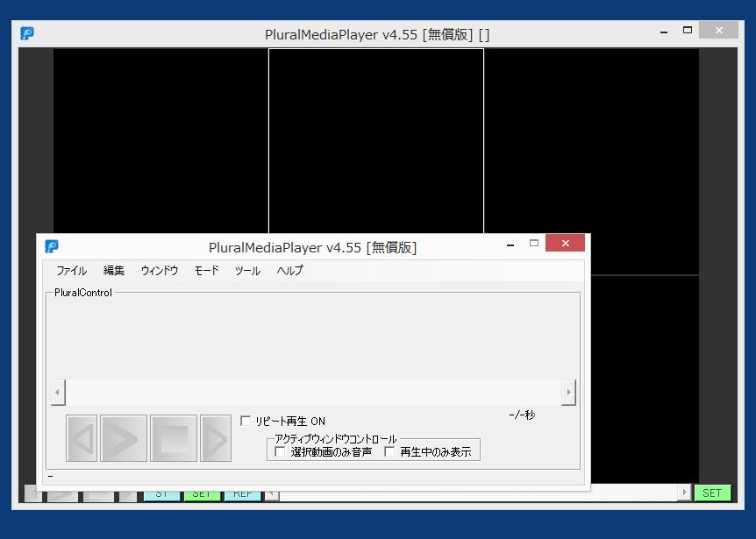Close the PluralMediaPlayer control window with the red X
This screenshot has width=756, height=539.
pyautogui.click(x=565, y=244)
